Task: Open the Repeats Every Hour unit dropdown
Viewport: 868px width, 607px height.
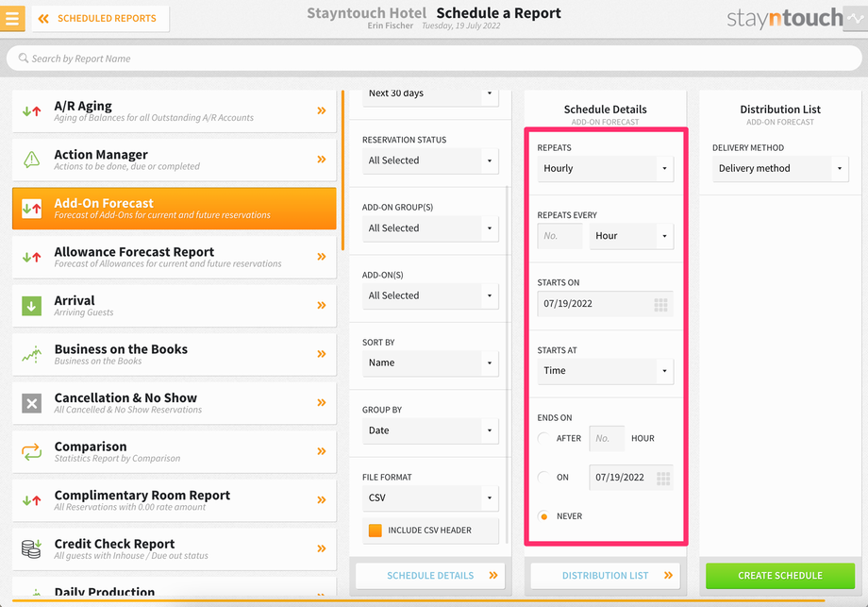Action: 631,236
